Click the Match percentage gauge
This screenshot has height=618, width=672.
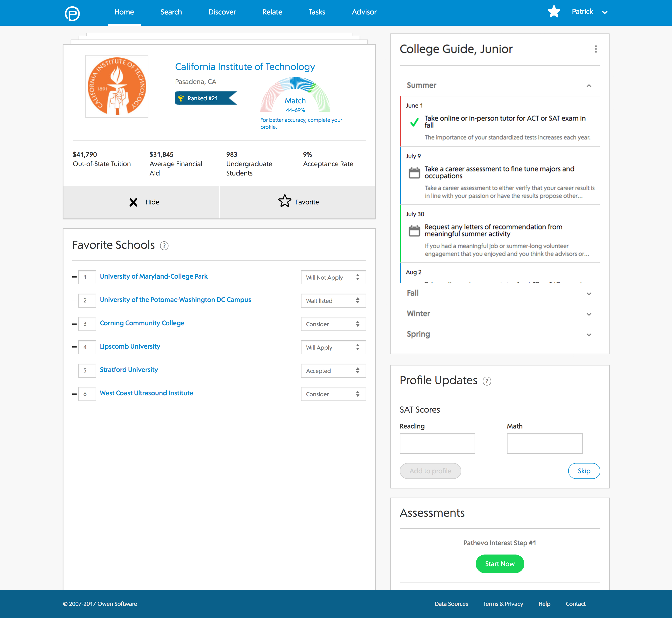[x=295, y=95]
